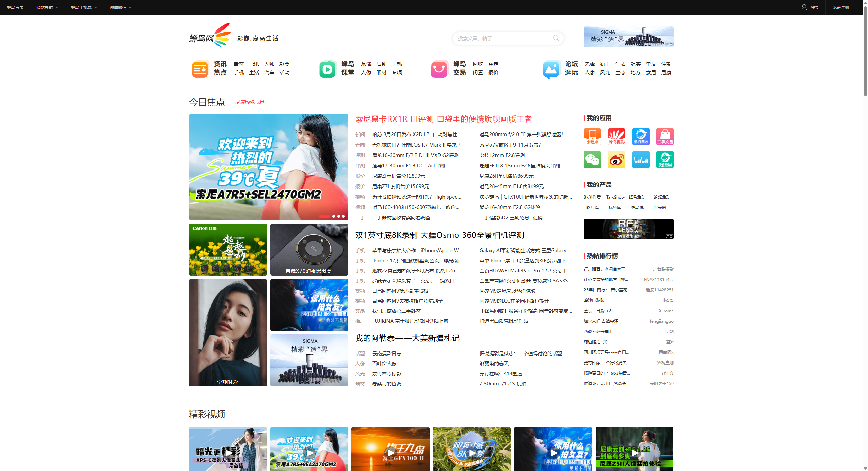This screenshot has height=471, width=868.
Task: Expand the 微博微信 dropdown
Action: 120,7
